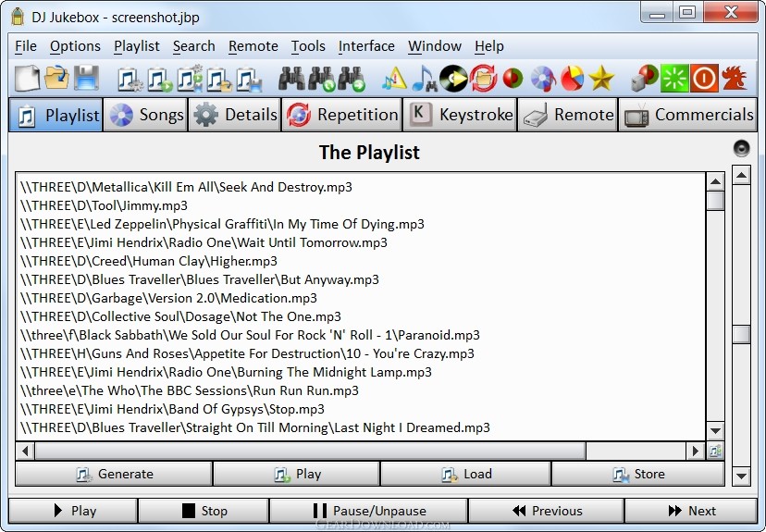Viewport: 766px width, 532px height.
Task: Click the Load playlist button
Action: [465, 474]
